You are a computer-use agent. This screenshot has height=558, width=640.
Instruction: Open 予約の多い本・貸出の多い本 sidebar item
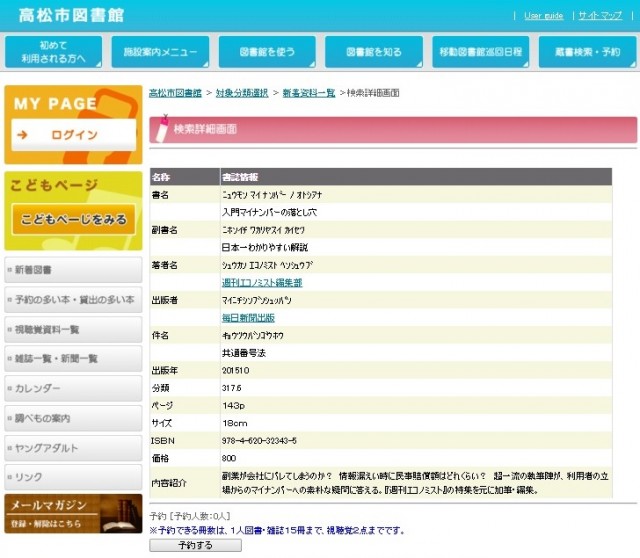click(73, 300)
